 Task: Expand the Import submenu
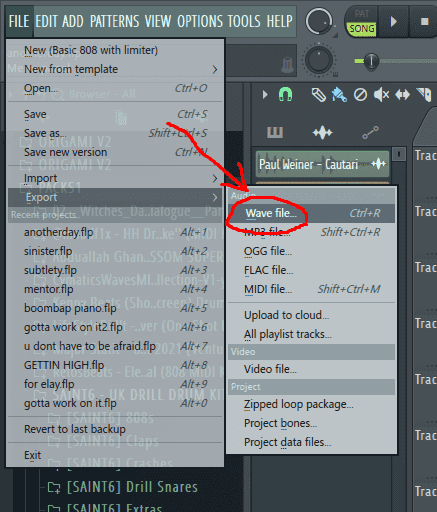[115, 178]
